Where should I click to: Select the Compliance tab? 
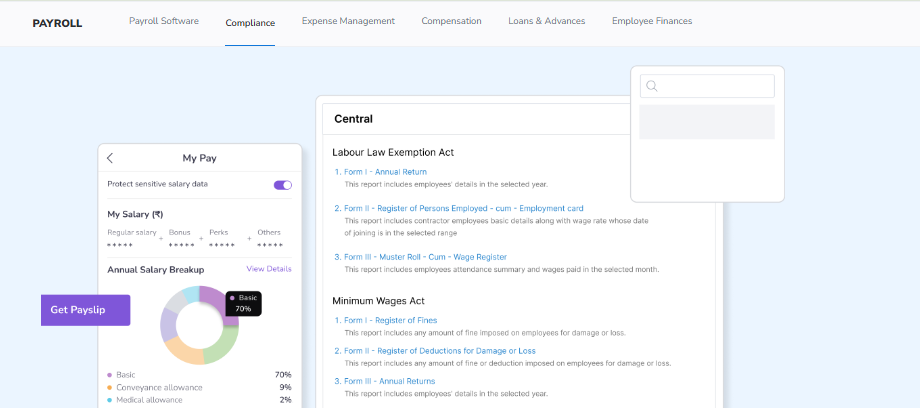[x=250, y=23]
